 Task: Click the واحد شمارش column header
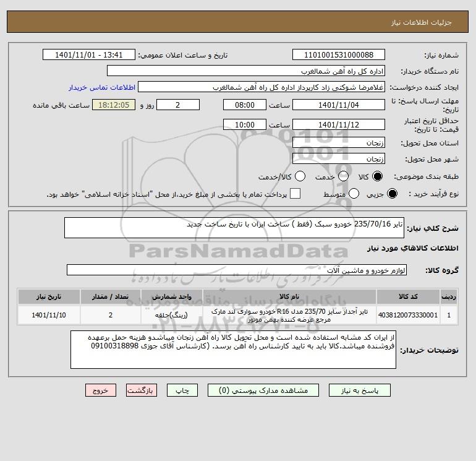click(172, 296)
